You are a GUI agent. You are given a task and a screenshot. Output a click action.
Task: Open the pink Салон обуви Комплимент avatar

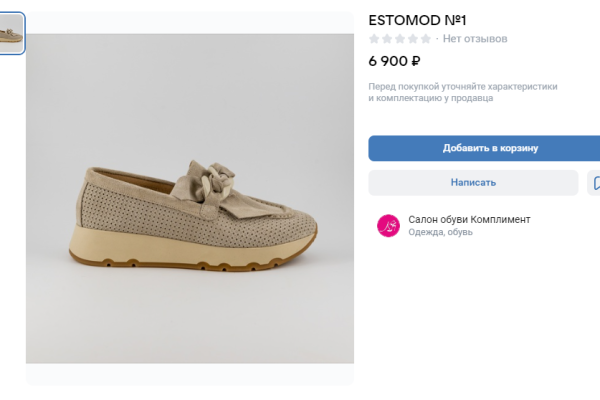click(x=388, y=226)
